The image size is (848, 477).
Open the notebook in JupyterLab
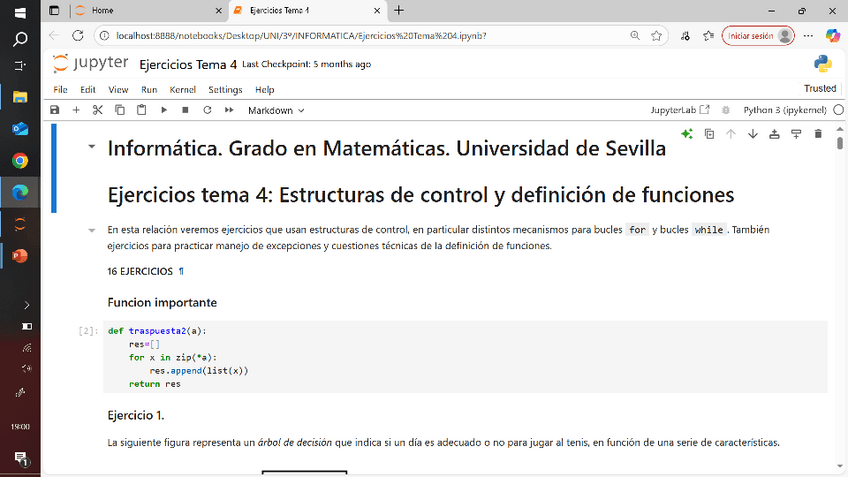tap(680, 110)
